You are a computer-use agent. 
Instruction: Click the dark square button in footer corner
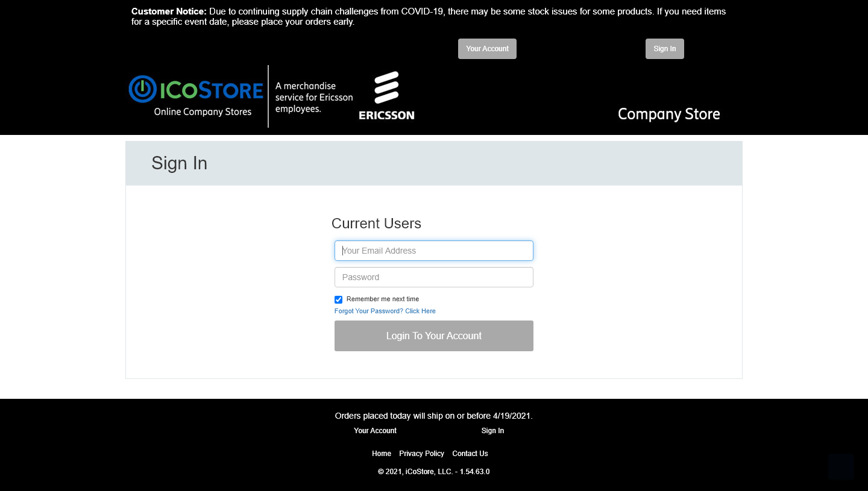(x=840, y=466)
